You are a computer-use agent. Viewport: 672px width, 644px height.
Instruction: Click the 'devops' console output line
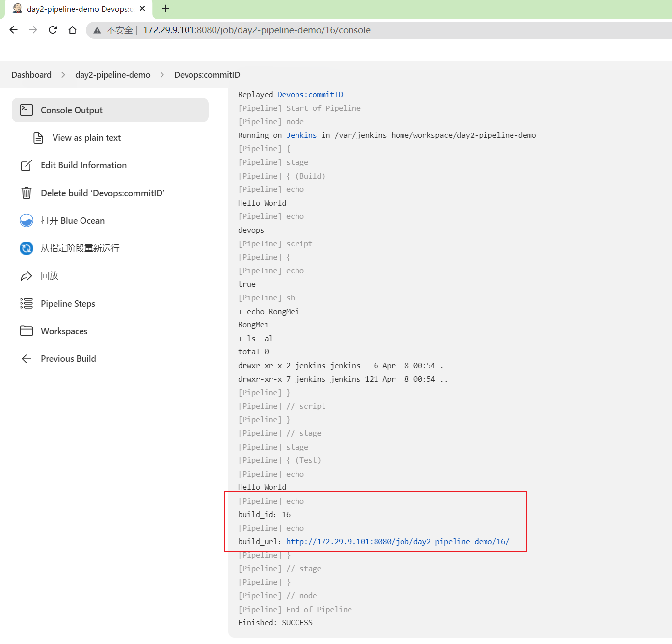(251, 230)
